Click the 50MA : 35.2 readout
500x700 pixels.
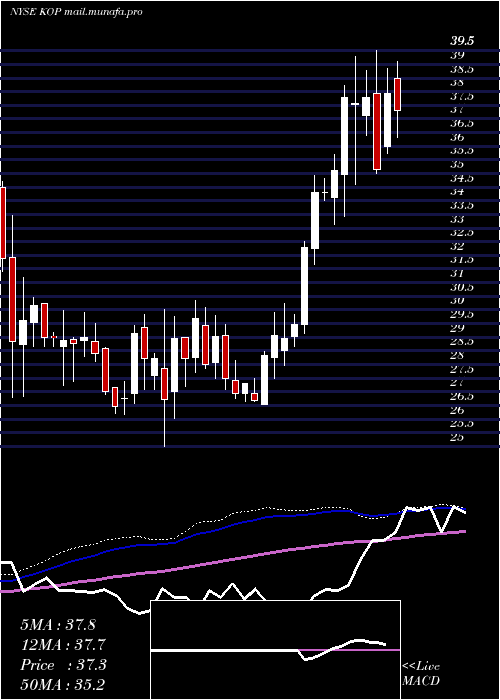pyautogui.click(x=63, y=685)
